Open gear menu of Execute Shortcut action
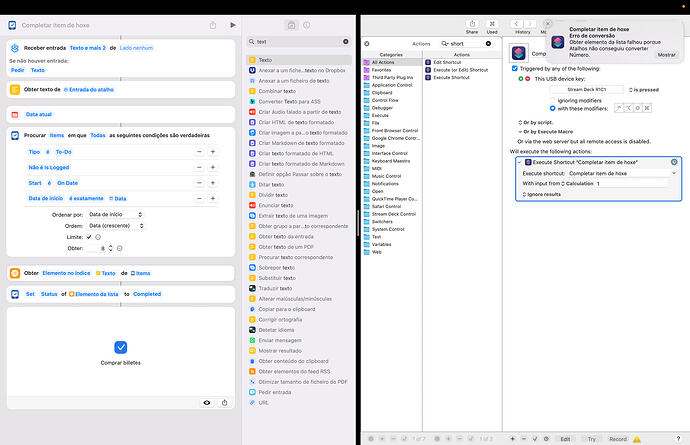Image resolution: width=690 pixels, height=445 pixels. [674, 162]
